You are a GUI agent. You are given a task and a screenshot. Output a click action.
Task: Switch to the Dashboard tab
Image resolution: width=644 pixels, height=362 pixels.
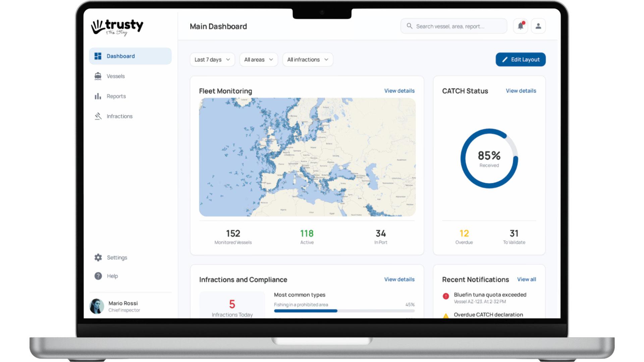pyautogui.click(x=121, y=56)
